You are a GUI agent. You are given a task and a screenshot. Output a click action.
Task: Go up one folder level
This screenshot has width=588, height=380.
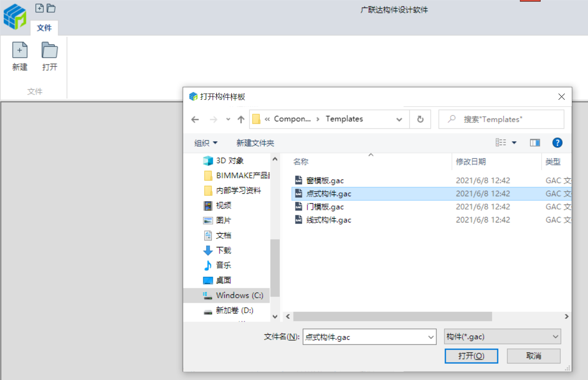point(241,119)
